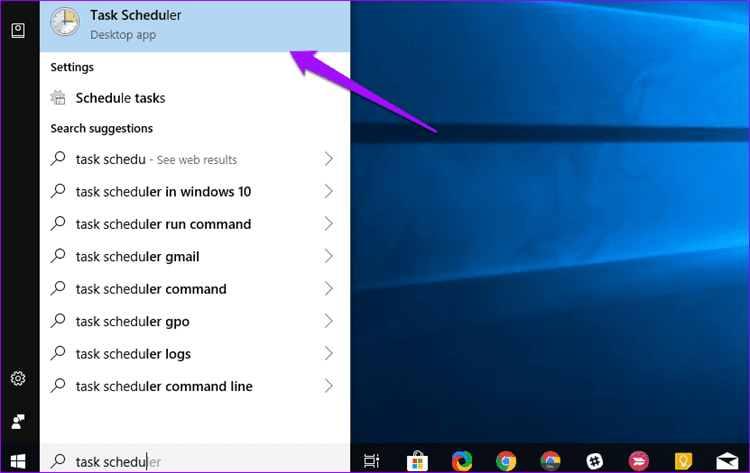Click search icon beside 'task schedu' web results
Screen dimensions: 750x473
[x=58, y=158]
